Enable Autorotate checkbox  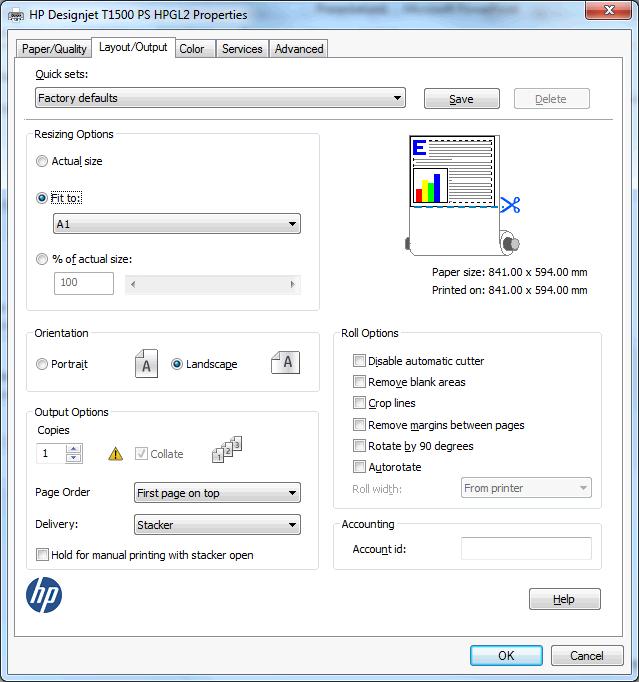(359, 467)
